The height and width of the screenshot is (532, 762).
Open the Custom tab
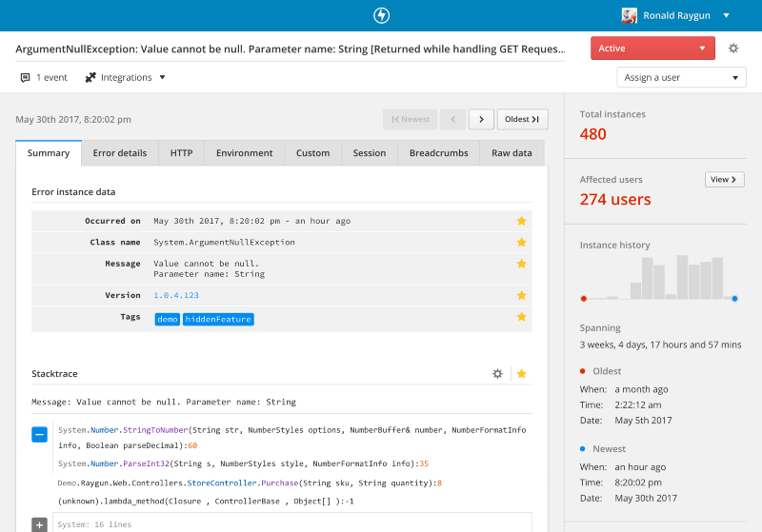coord(313,153)
